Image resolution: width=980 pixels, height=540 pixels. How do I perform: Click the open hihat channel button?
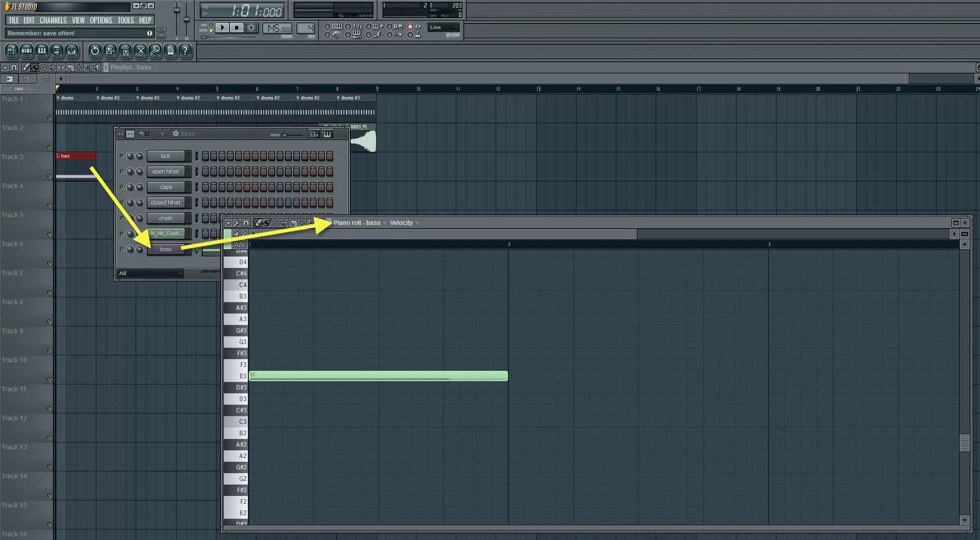(166, 172)
